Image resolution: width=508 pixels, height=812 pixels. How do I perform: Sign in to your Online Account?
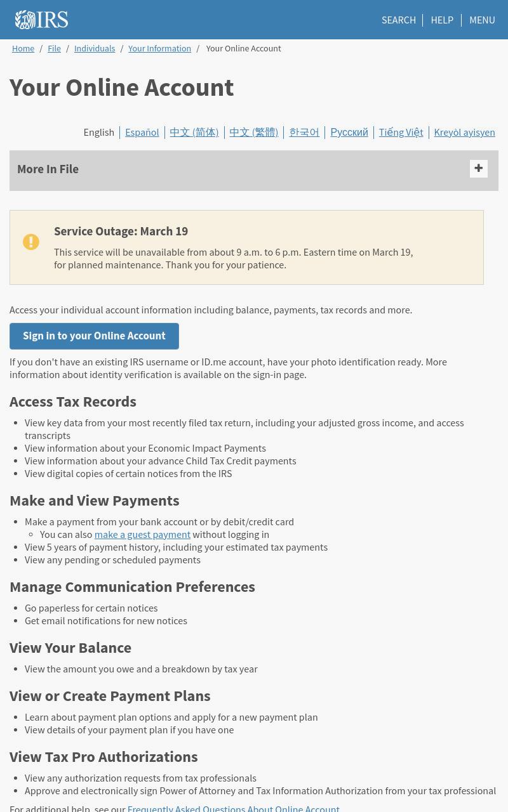click(94, 336)
